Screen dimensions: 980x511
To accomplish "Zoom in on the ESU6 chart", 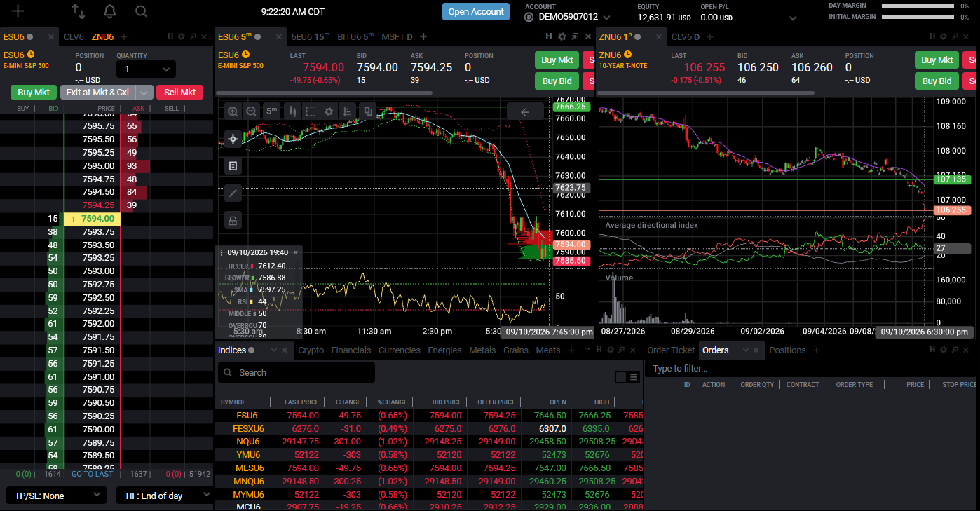I will pyautogui.click(x=233, y=111).
